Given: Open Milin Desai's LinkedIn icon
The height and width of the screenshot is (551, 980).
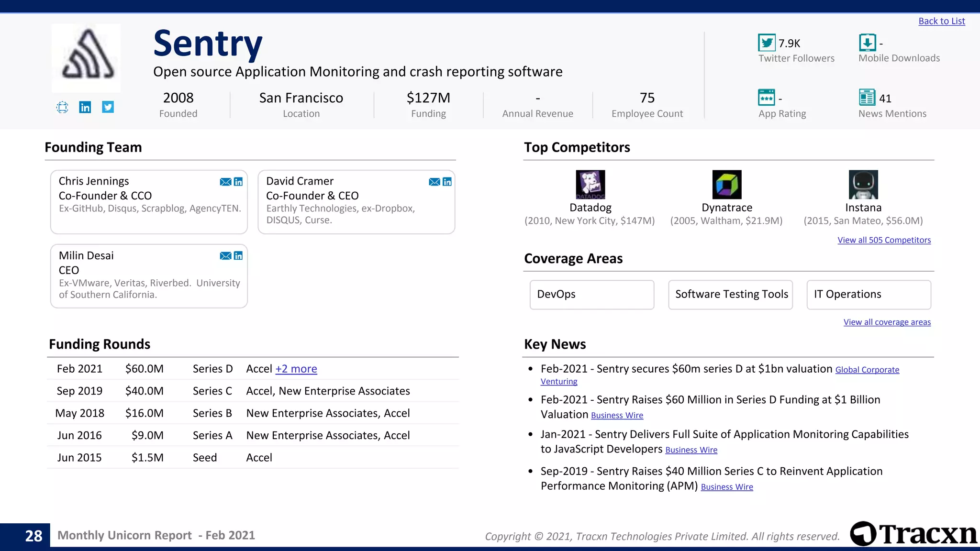Looking at the screenshot, I should tap(238, 256).
